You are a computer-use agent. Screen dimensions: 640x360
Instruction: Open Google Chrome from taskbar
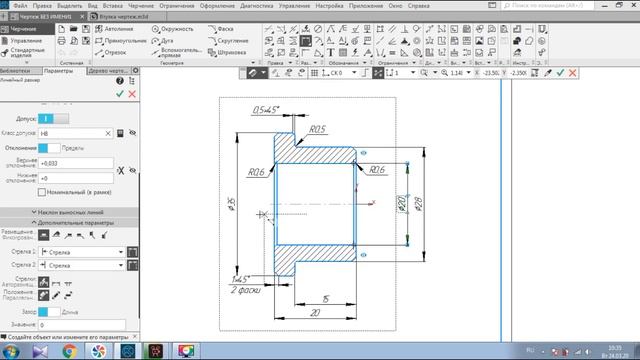(69, 351)
